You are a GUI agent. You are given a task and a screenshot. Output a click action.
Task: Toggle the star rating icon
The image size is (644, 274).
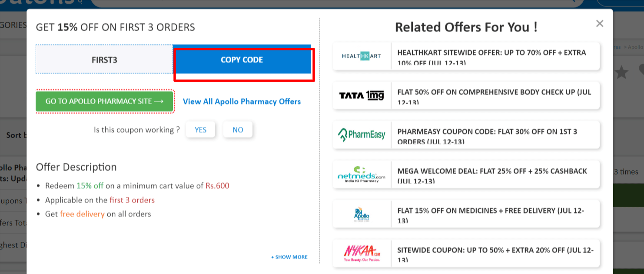[x=622, y=73]
